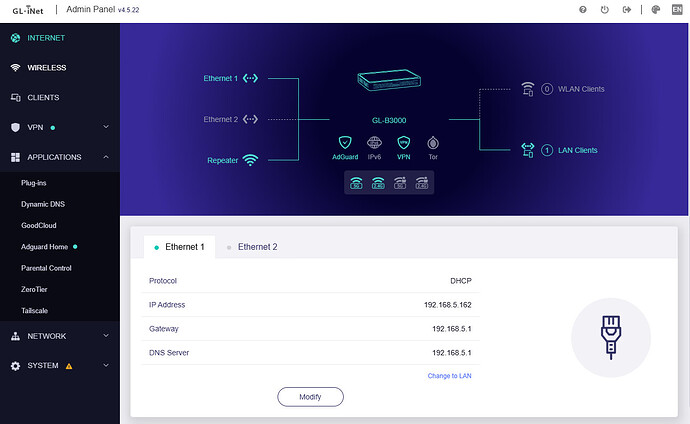Click the Repeater Wi-Fi icon
The height and width of the screenshot is (424, 690).
point(250,160)
